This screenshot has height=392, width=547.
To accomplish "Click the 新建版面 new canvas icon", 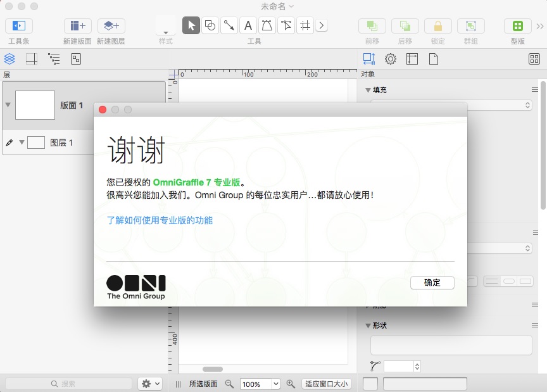I will pyautogui.click(x=77, y=26).
